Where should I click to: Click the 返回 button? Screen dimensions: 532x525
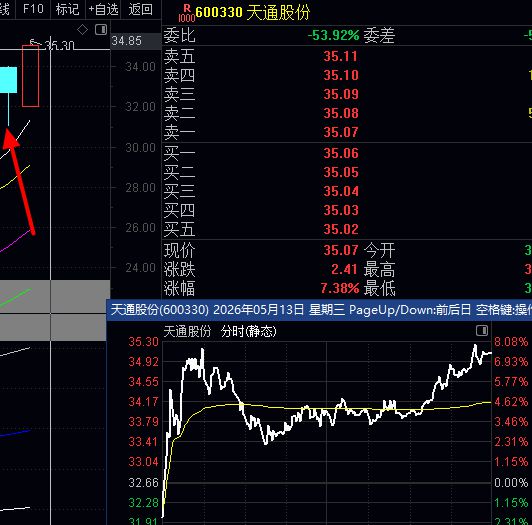[x=140, y=9]
